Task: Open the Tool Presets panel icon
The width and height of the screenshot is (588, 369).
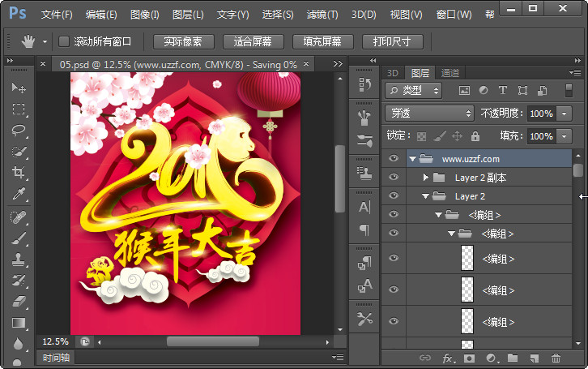Action: click(x=364, y=319)
